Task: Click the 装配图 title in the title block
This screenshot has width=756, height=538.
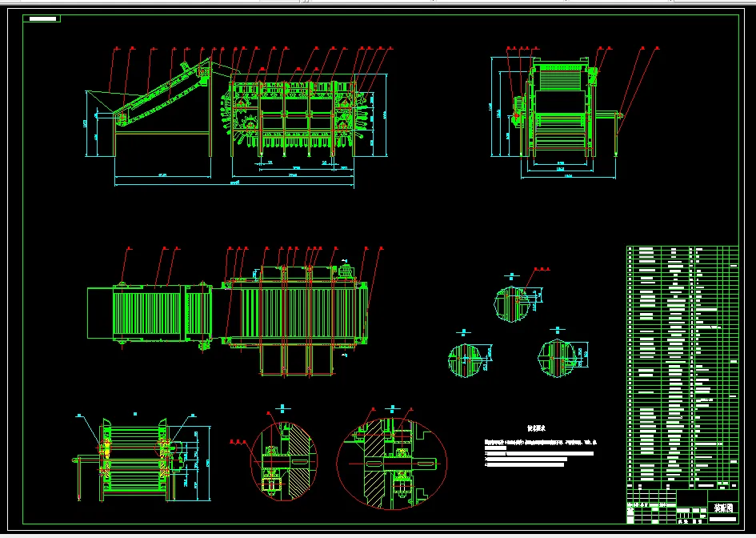Action: pyautogui.click(x=723, y=508)
